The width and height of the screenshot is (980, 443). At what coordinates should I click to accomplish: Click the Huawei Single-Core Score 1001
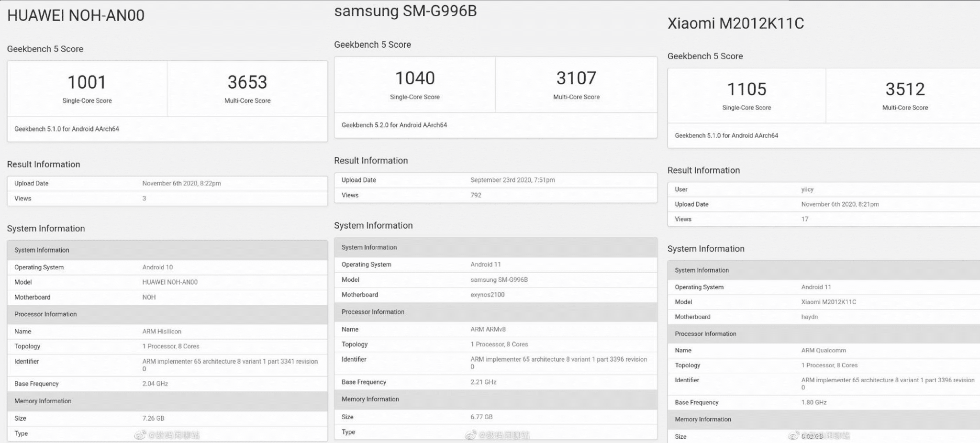point(87,82)
